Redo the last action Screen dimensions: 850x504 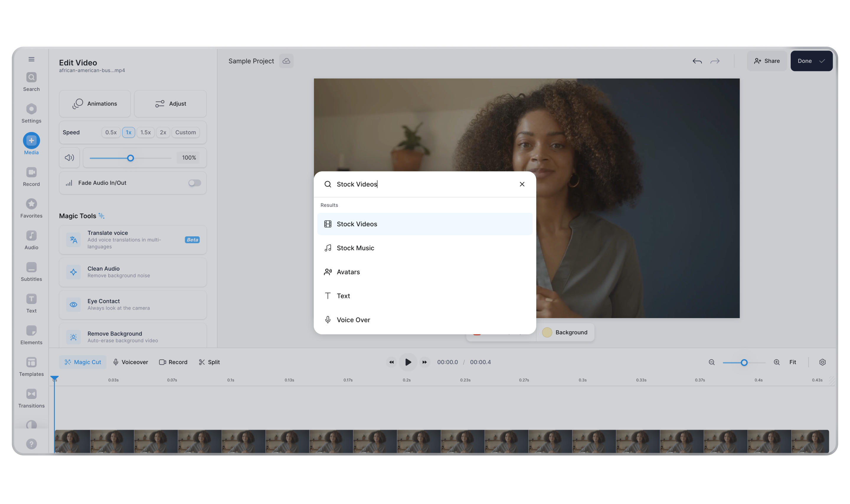715,61
